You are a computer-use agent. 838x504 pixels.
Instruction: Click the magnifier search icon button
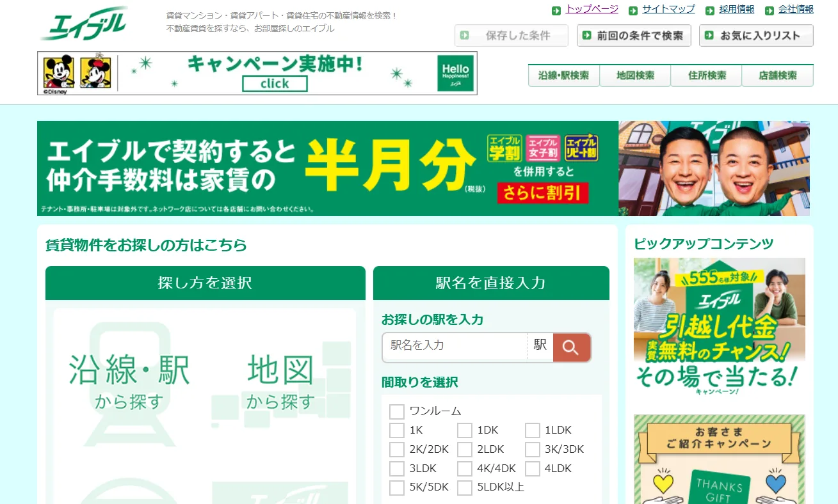click(x=571, y=347)
